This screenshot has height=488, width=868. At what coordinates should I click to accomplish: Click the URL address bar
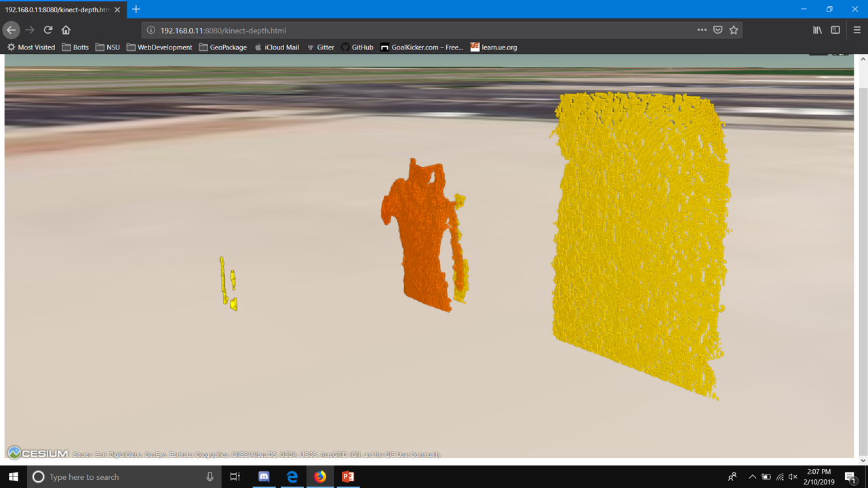[x=420, y=30]
